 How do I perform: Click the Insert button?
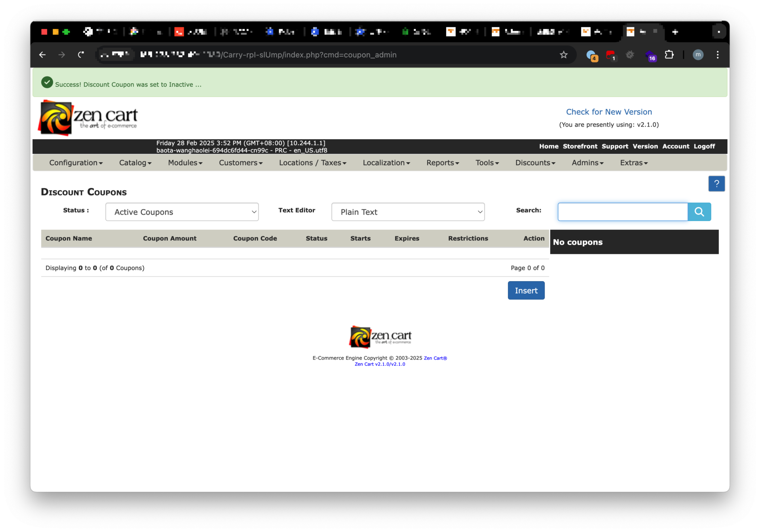point(526,290)
